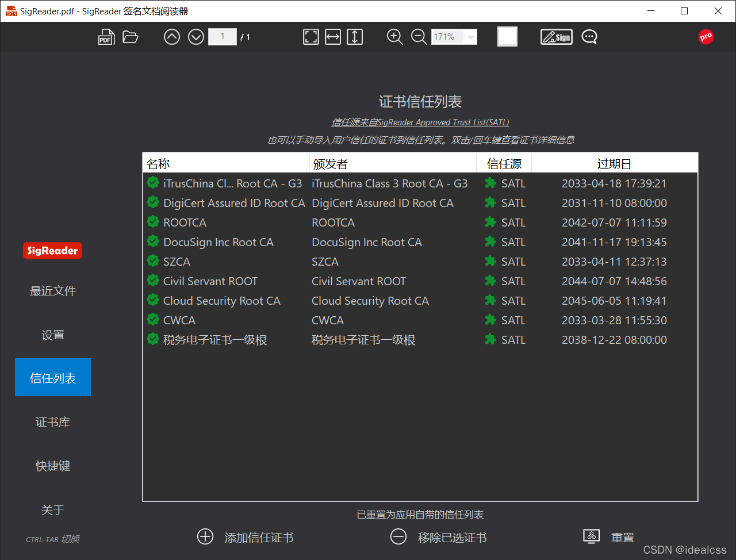The height and width of the screenshot is (560, 736).
Task: Select Cloud Security Root CA name cell
Action: [222, 301]
